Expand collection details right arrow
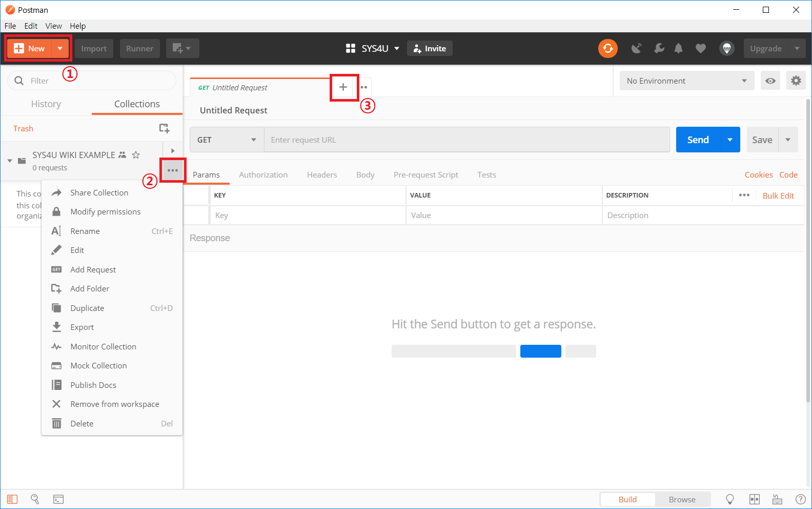 tap(173, 151)
